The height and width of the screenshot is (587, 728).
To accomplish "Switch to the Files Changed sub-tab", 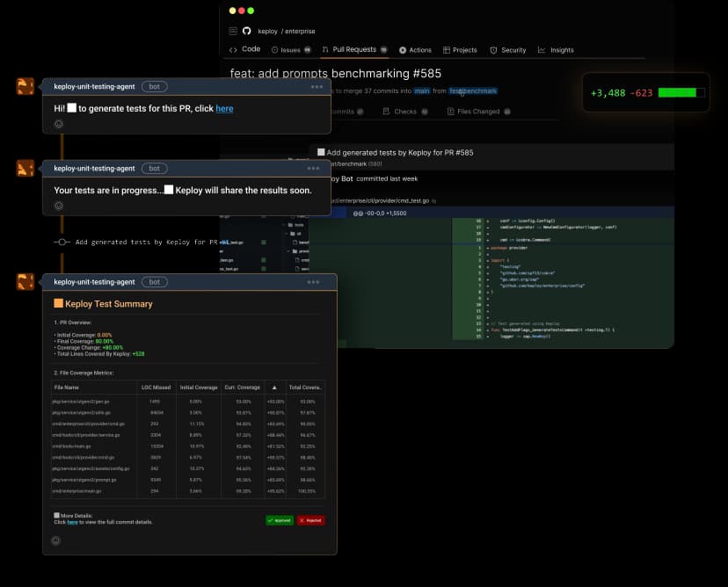I will point(478,112).
